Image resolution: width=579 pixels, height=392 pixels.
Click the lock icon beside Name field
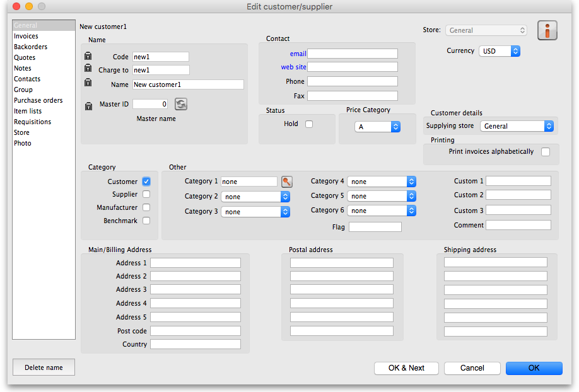pyautogui.click(x=88, y=83)
